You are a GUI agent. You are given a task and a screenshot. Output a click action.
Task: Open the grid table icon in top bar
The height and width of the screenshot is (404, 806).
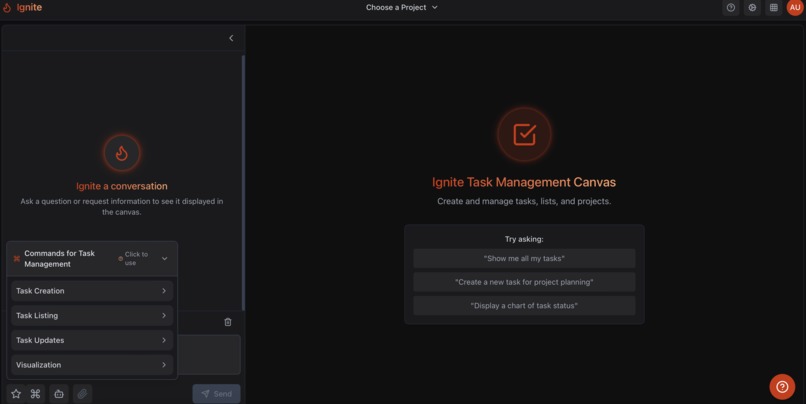(x=774, y=7)
